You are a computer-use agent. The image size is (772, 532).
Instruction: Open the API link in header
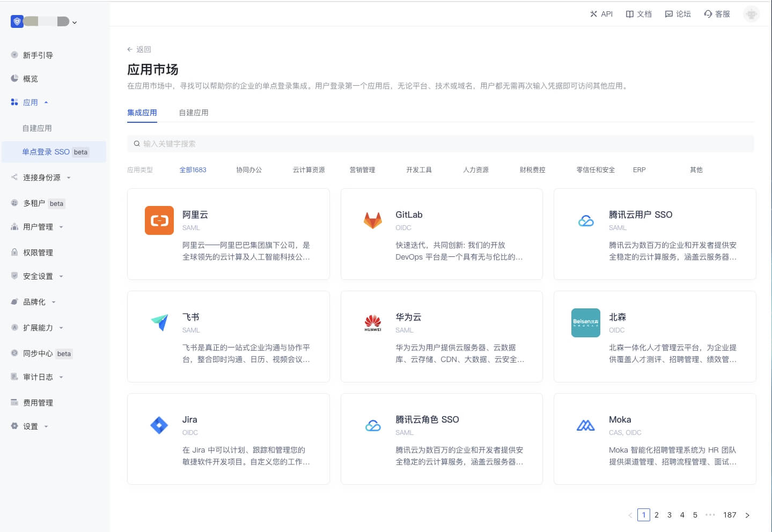[601, 14]
